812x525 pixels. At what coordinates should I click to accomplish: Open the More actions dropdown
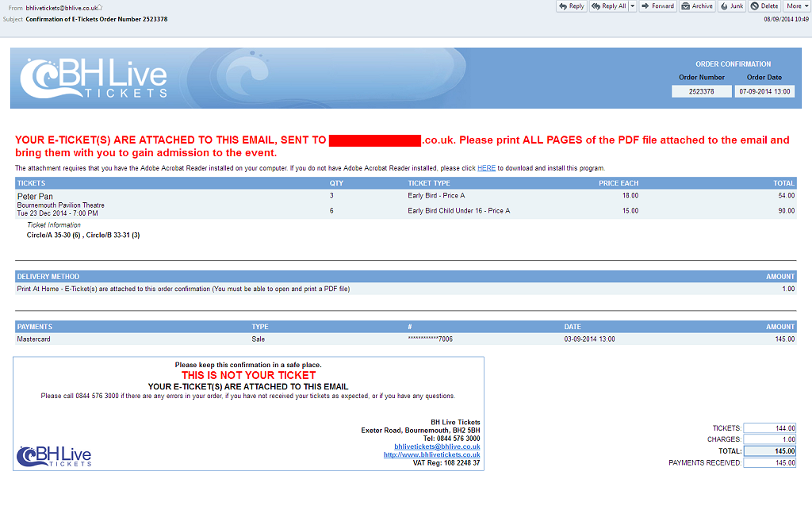click(x=797, y=6)
